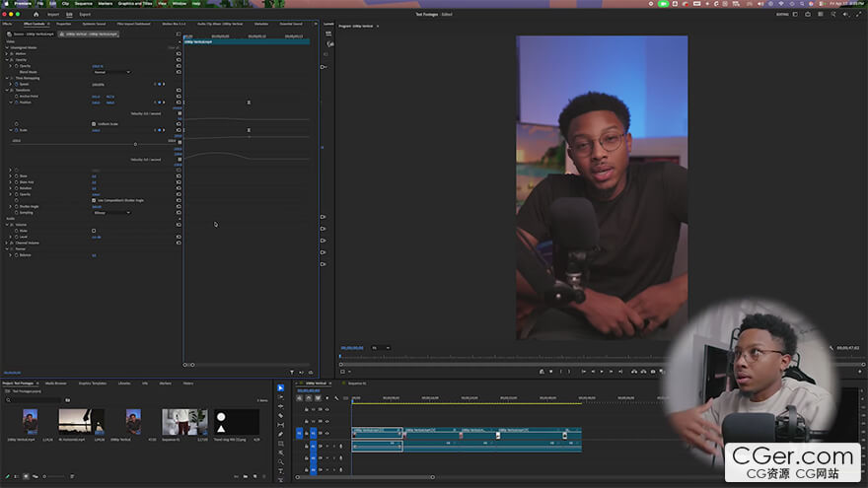The width and height of the screenshot is (868, 488).
Task: Select the Type tool
Action: (281, 471)
